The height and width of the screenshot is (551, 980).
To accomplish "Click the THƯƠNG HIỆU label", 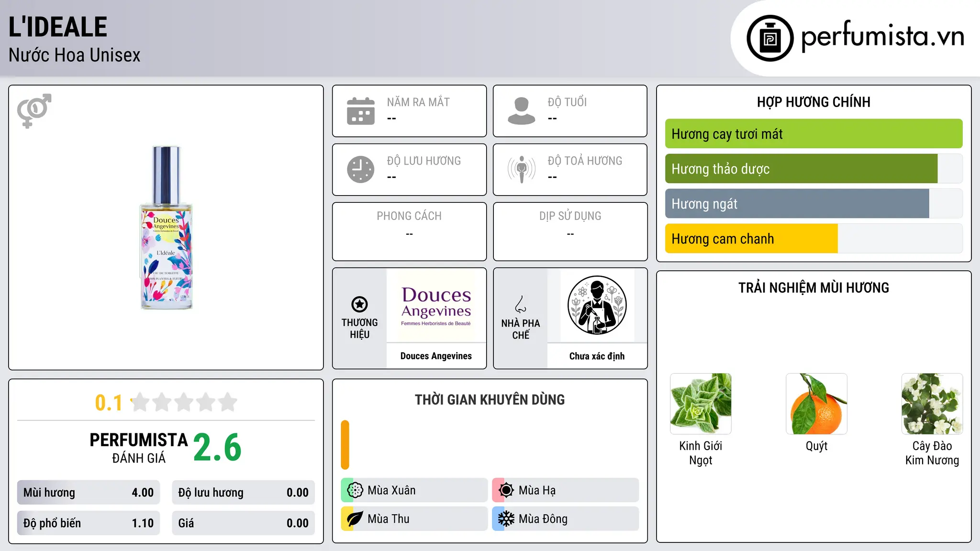I will (x=359, y=329).
